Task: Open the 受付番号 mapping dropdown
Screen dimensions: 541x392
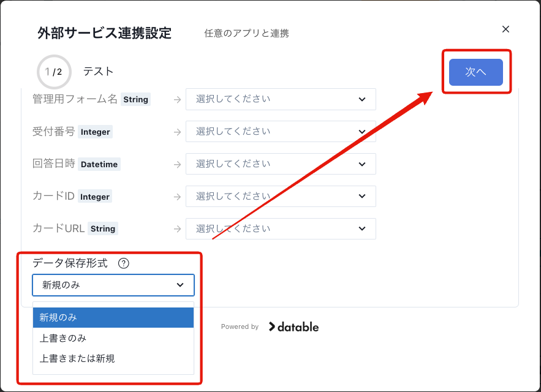Action: 281,132
